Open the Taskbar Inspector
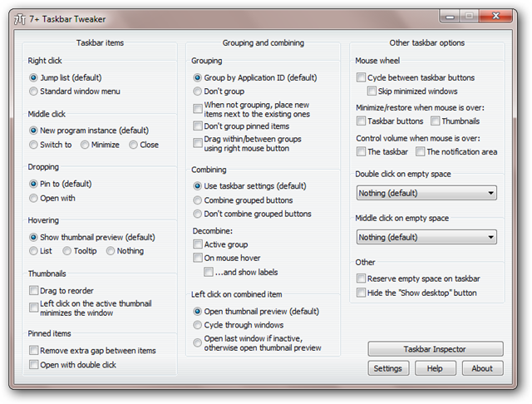This screenshot has width=532, height=404. (435, 349)
